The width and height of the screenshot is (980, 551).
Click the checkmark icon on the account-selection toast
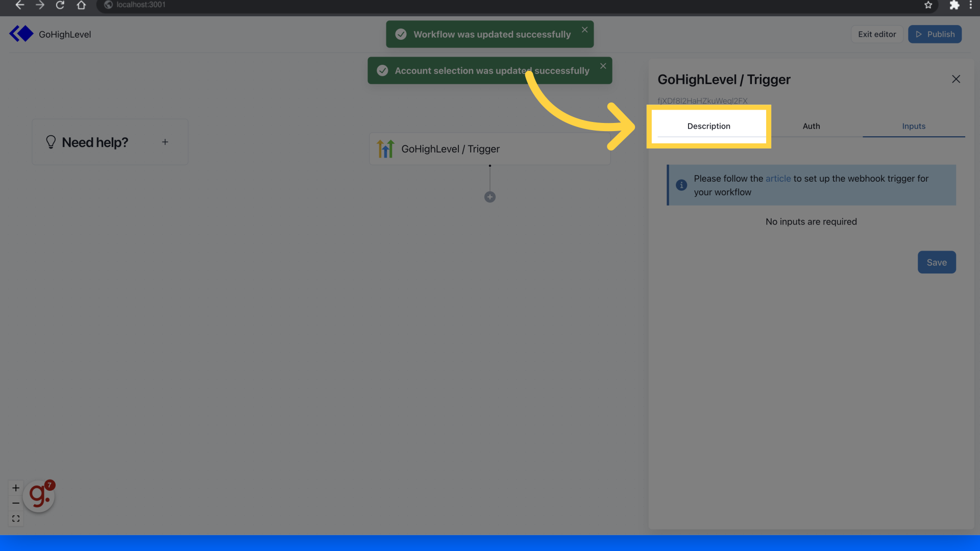point(382,70)
